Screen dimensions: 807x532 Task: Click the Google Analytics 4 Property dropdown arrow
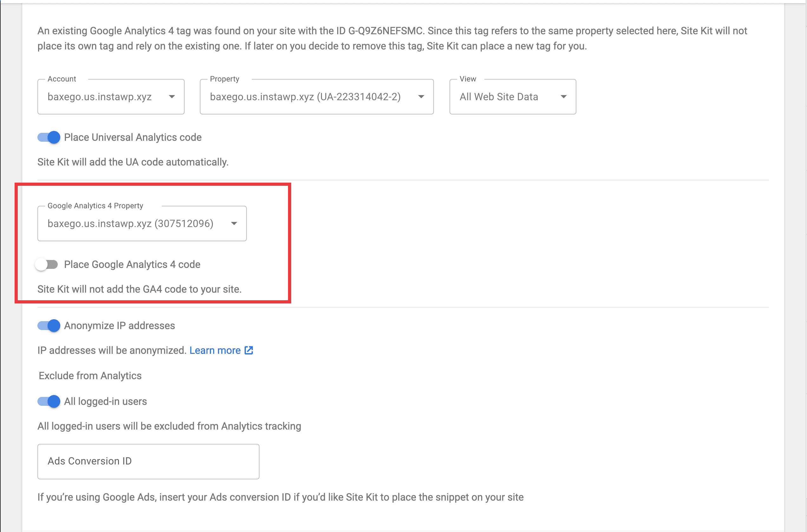[234, 224]
